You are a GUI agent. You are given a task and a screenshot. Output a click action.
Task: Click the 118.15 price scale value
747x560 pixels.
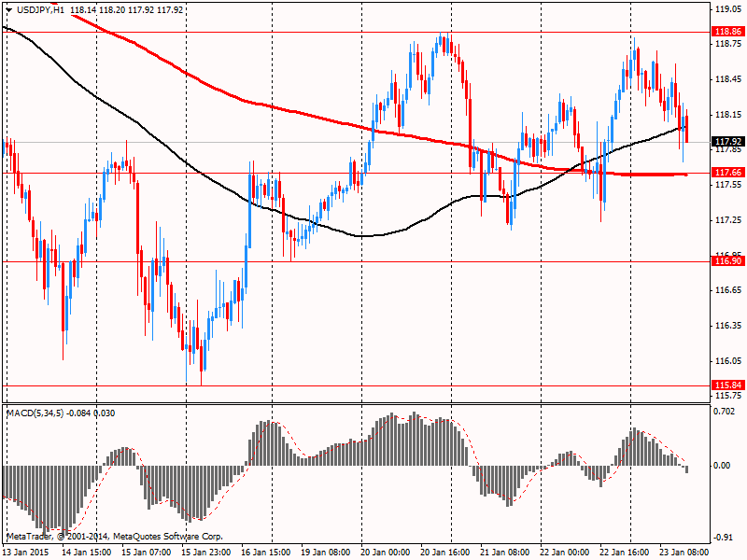[x=728, y=114]
